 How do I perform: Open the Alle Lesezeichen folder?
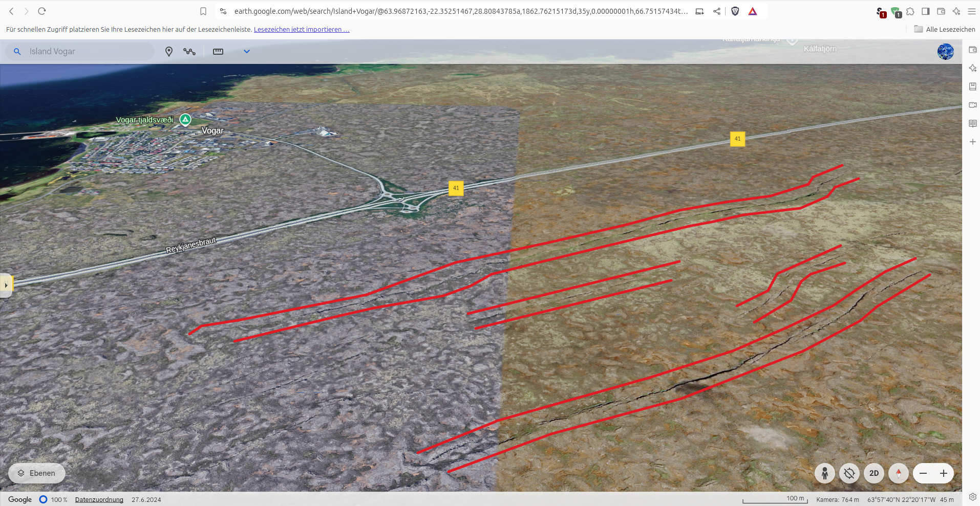945,29
